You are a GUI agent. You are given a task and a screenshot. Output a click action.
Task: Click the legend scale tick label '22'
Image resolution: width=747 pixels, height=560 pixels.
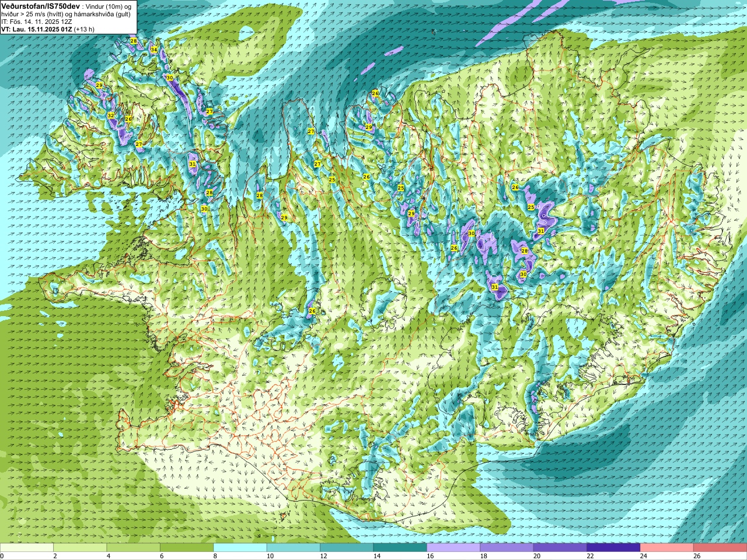[x=591, y=556]
